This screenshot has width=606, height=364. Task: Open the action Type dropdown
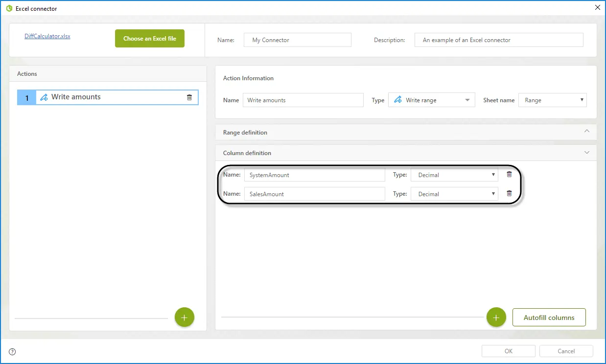tap(431, 100)
